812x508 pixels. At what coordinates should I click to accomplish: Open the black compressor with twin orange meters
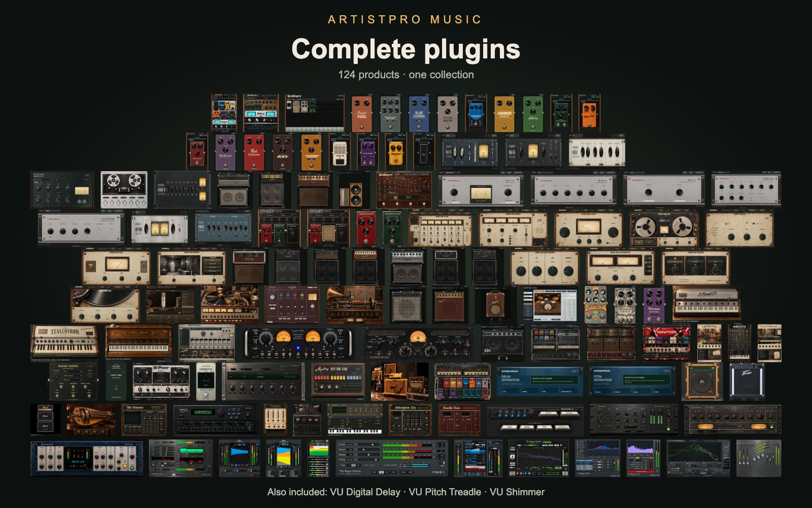pyautogui.click(x=297, y=343)
